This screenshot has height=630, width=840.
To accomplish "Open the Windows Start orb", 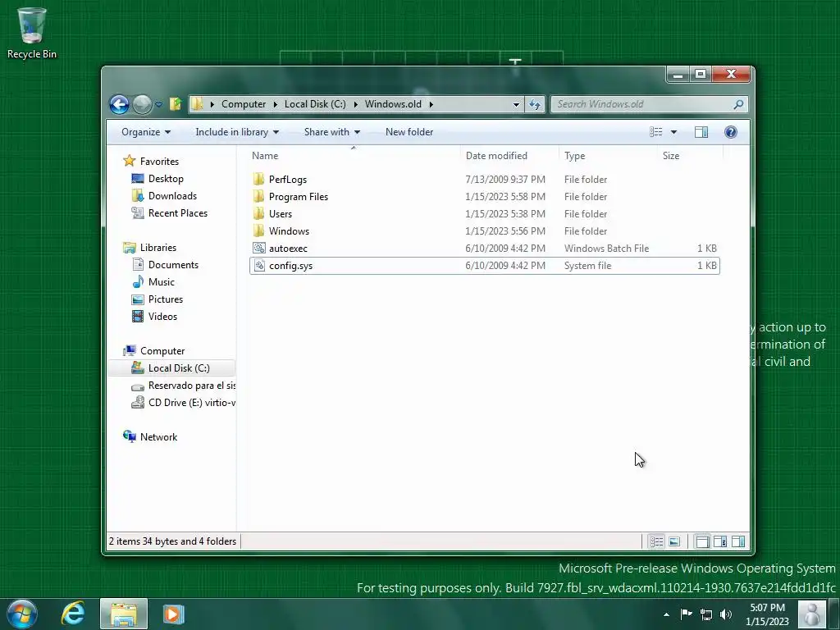I will point(22,614).
